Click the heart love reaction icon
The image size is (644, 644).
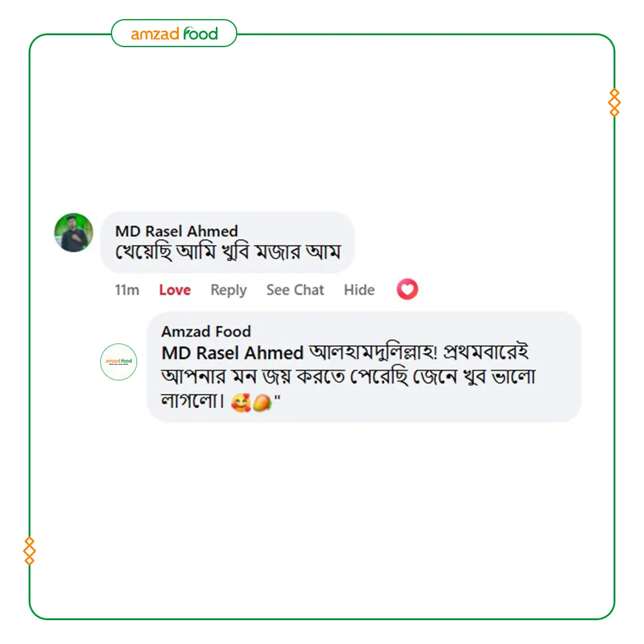pyautogui.click(x=407, y=289)
